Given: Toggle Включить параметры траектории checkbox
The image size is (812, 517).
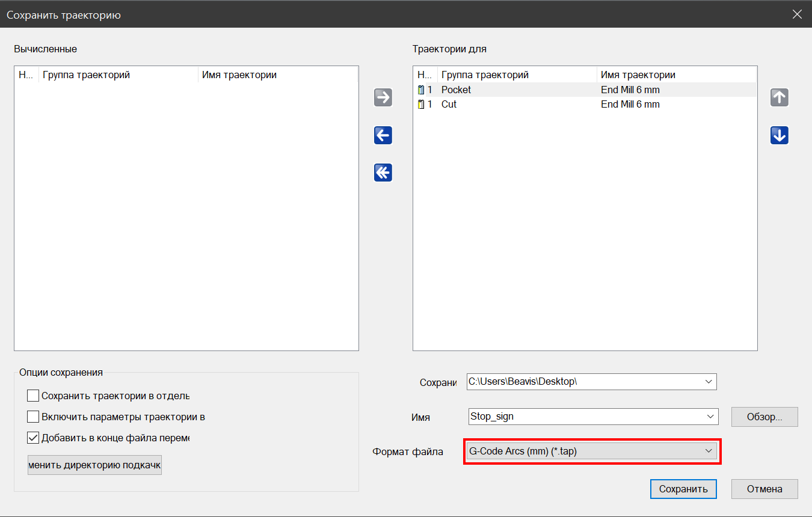Looking at the screenshot, I should click(33, 417).
